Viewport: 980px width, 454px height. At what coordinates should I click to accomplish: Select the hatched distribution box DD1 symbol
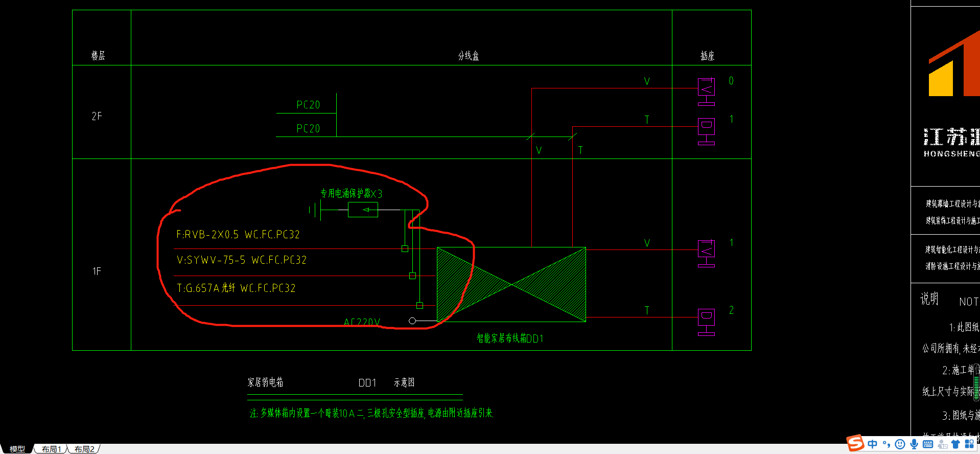click(x=511, y=285)
